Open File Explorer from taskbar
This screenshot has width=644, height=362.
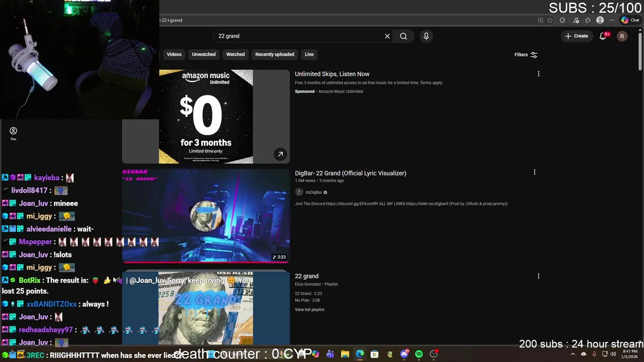(x=345, y=354)
